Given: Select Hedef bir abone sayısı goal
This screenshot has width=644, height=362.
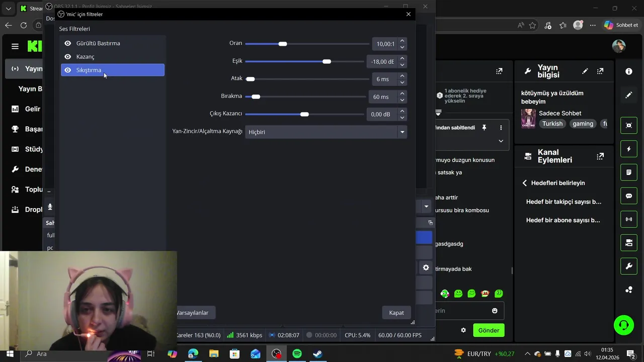Looking at the screenshot, I should tap(563, 220).
